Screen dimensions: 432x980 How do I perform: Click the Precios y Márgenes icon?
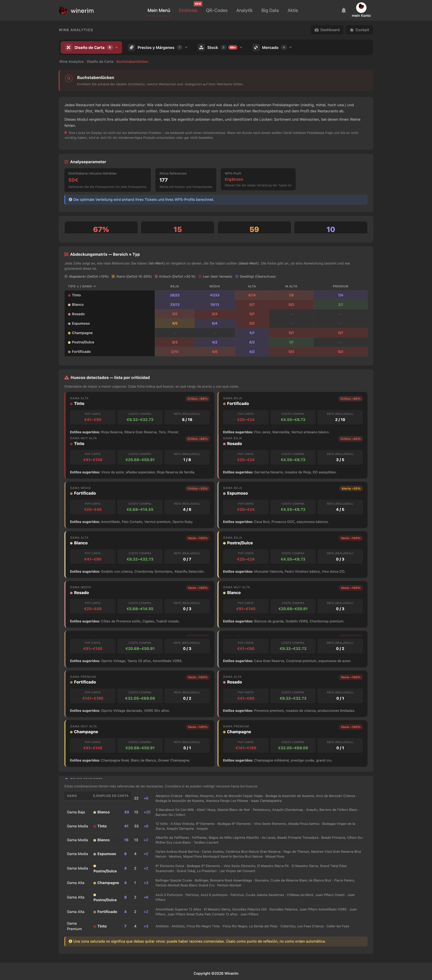[131, 48]
